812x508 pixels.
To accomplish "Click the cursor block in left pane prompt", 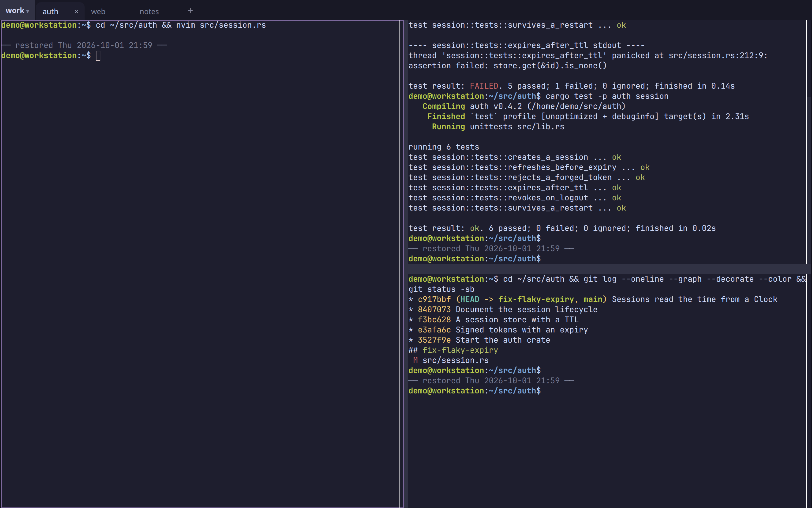I will (98, 56).
